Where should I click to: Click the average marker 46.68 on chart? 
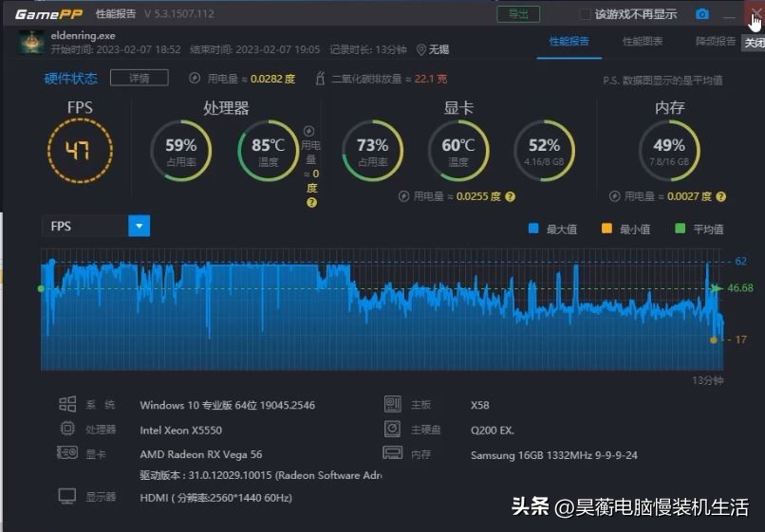tap(740, 287)
